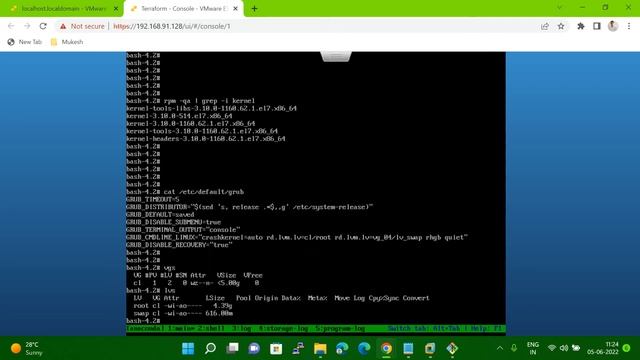Reload the console page
Image resolution: width=640 pixels, height=360 pixels.
point(43,26)
